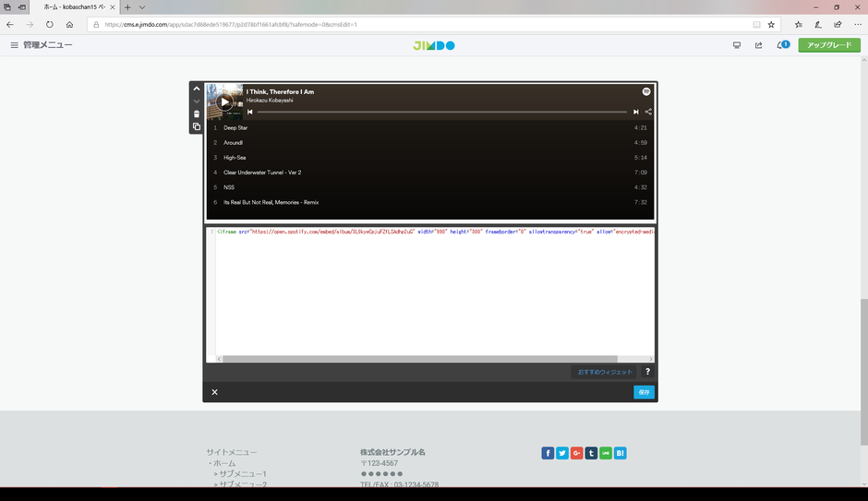Click the Spotify player share icon

[x=648, y=112]
